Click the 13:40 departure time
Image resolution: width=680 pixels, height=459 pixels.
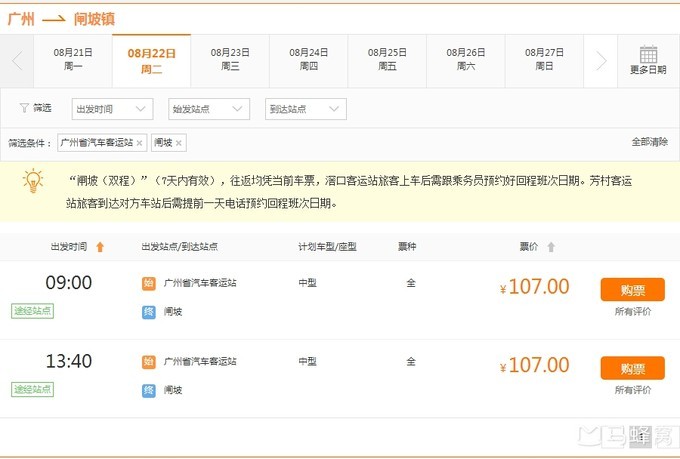pos(69,361)
